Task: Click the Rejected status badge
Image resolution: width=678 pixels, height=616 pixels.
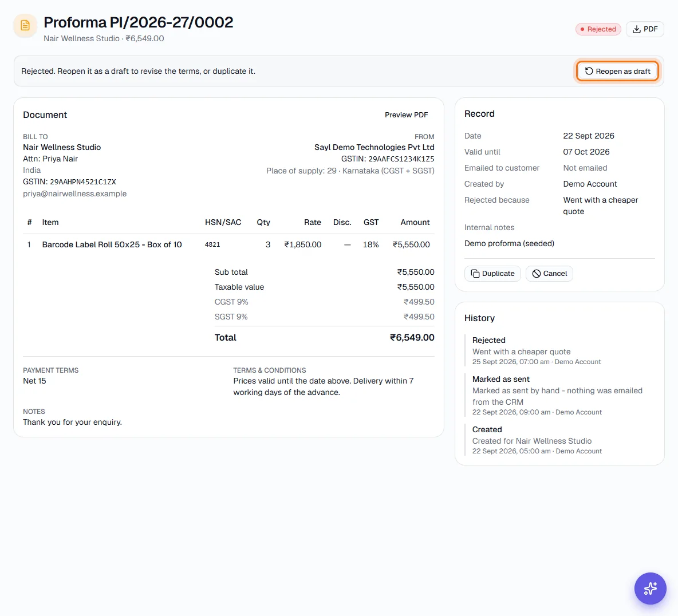Action: (598, 29)
